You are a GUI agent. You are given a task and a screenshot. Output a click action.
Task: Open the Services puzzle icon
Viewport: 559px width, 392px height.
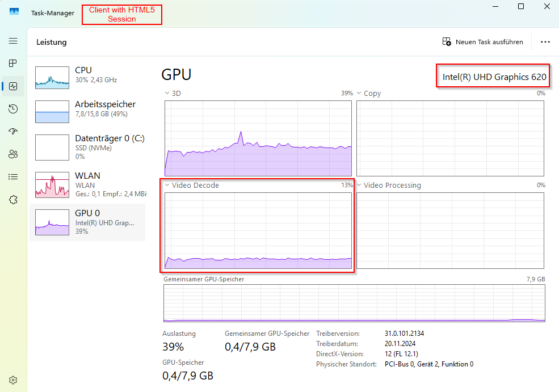pos(13,200)
